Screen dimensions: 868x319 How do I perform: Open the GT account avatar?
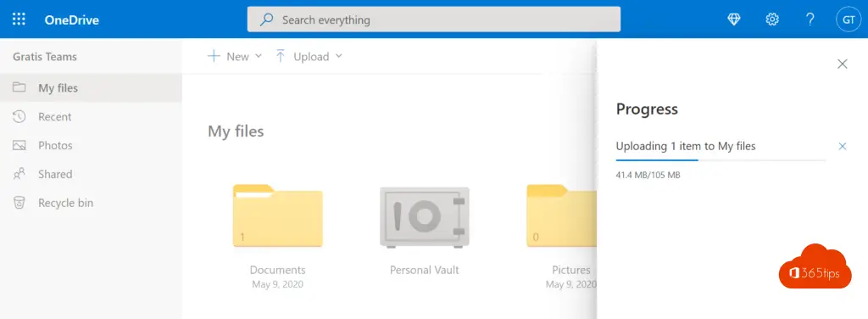tap(849, 20)
